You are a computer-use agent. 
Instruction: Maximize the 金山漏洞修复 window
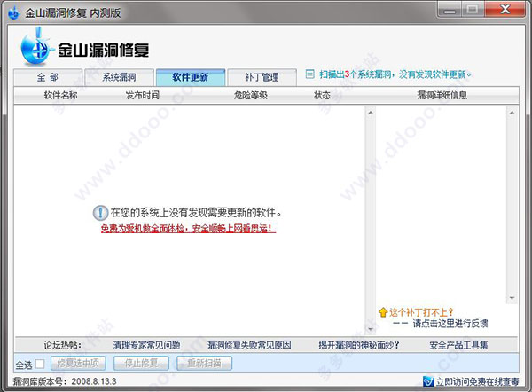point(473,10)
